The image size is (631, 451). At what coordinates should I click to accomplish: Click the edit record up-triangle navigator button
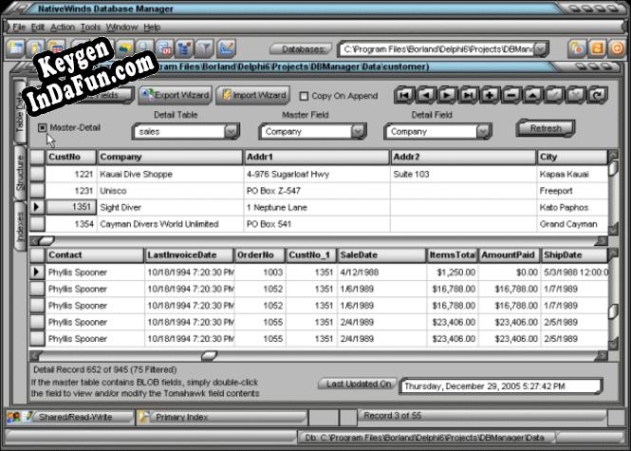tap(532, 95)
